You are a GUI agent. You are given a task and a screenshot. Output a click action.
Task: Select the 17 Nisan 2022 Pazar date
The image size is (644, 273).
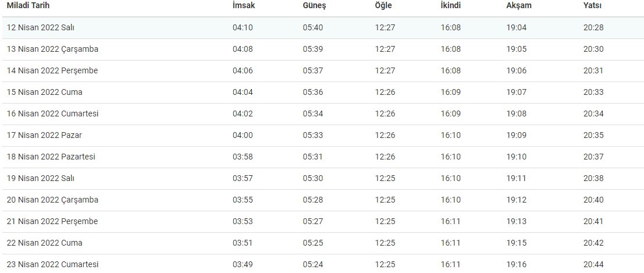tap(44, 136)
